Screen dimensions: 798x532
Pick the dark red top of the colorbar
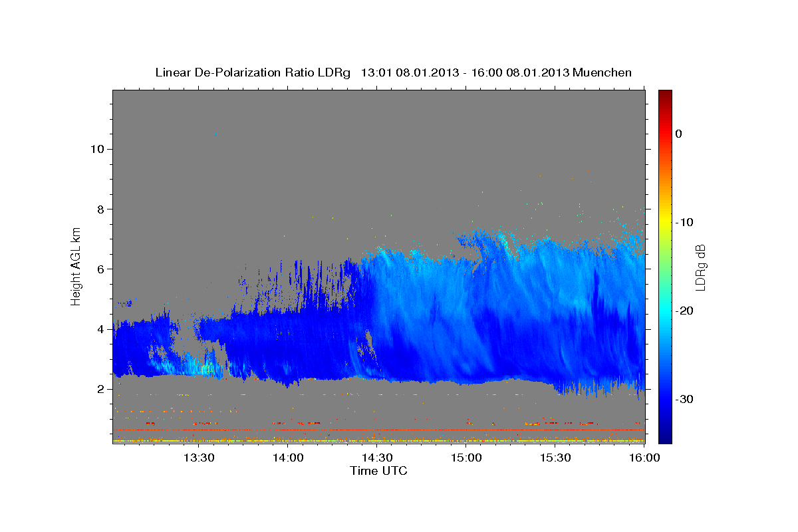tap(665, 96)
